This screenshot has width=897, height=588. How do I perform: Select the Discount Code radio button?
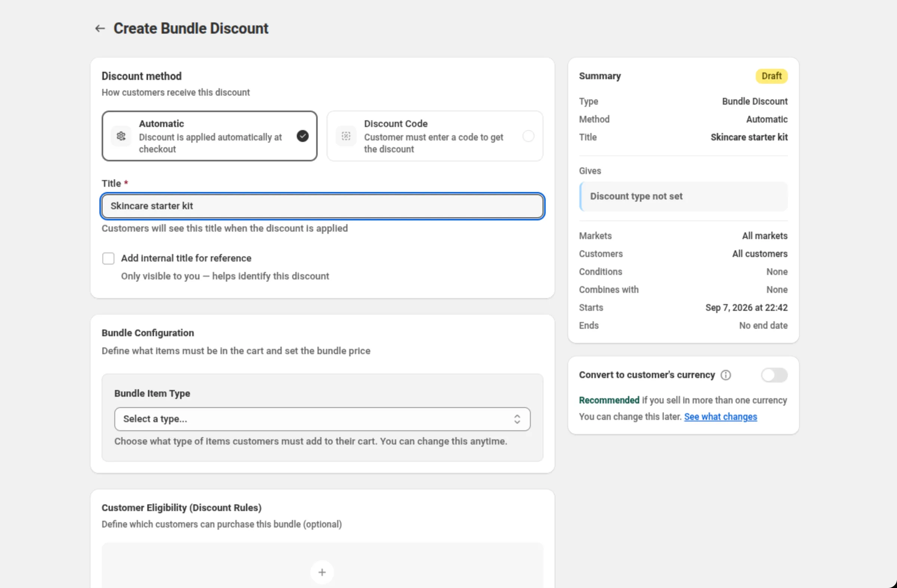pos(528,136)
